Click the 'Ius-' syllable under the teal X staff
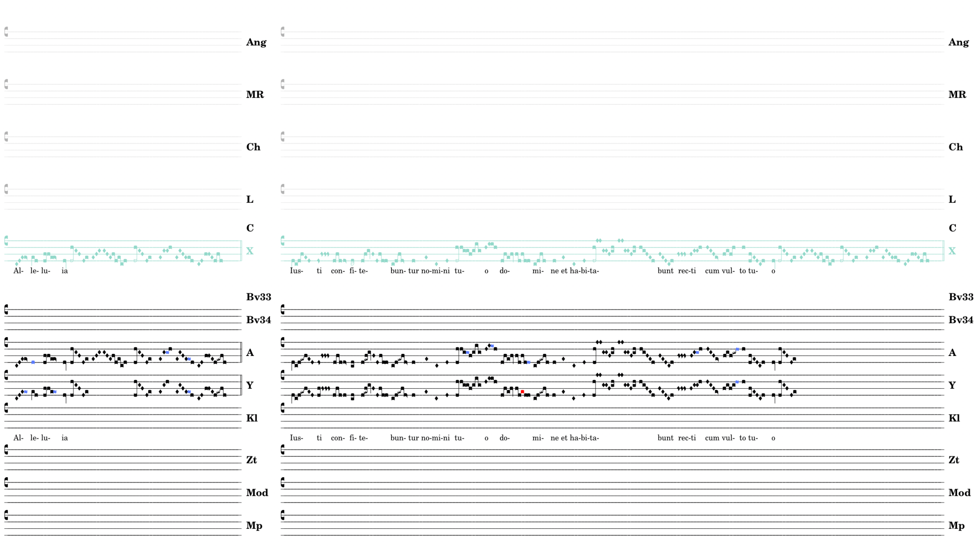 tap(296, 271)
